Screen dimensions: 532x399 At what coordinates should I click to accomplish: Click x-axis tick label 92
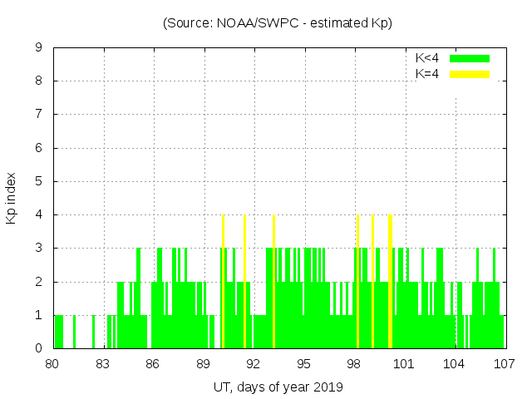tap(254, 363)
